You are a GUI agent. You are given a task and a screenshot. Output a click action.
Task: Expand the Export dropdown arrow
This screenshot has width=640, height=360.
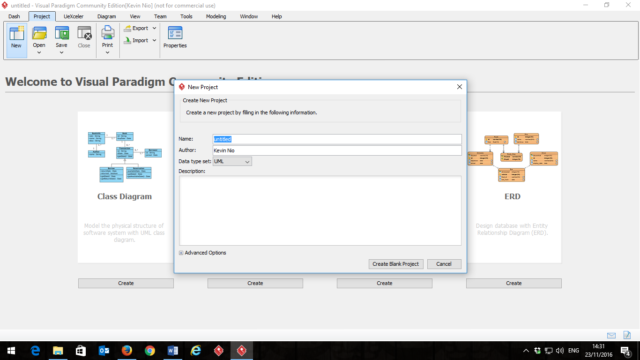tap(154, 28)
